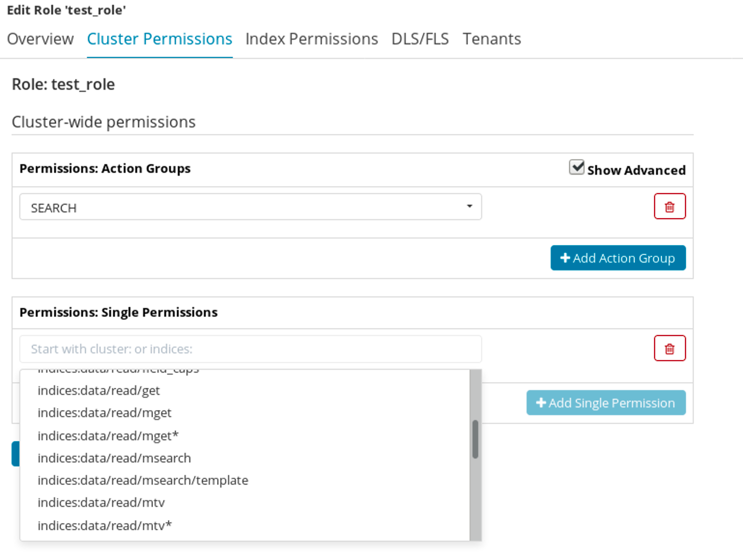Open the SEARCH action group dropdown

click(x=250, y=207)
